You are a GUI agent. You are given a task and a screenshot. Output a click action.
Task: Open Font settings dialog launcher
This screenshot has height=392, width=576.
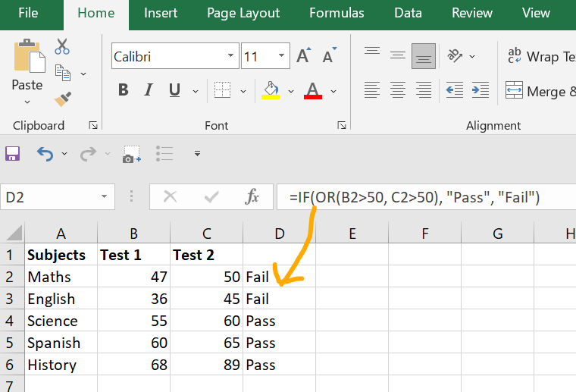tap(342, 126)
